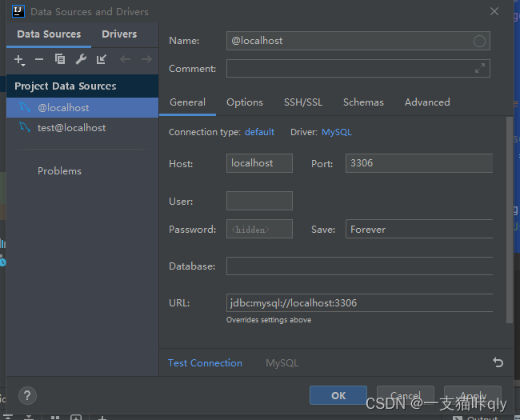Switch to the Drivers tab

[119, 34]
